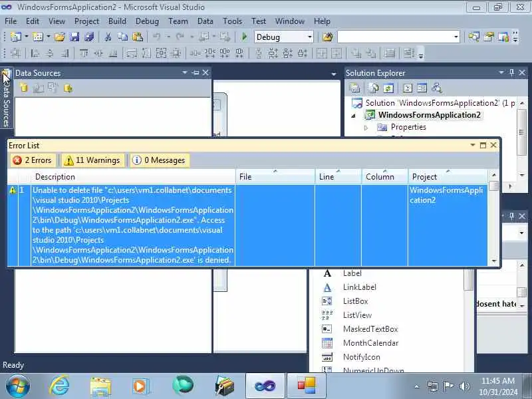
Task: Click Show All Files icon in Solution Explorer
Action: pyautogui.click(x=373, y=88)
